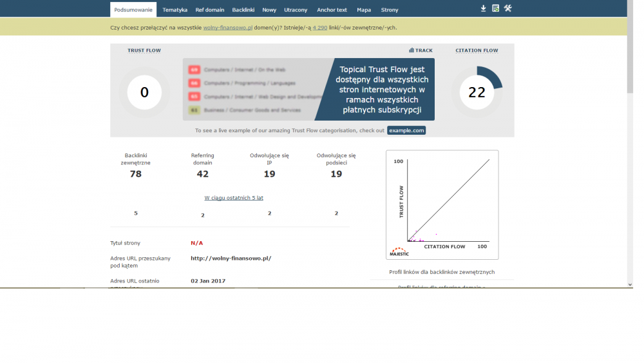
Task: Click the CITATION FLOW heading
Action: tap(477, 50)
